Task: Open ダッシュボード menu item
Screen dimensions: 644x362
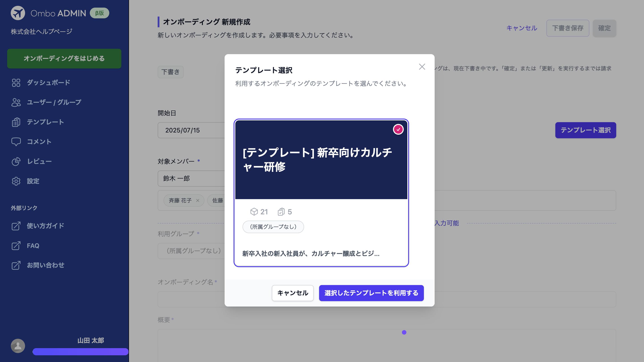Action: coord(49,83)
